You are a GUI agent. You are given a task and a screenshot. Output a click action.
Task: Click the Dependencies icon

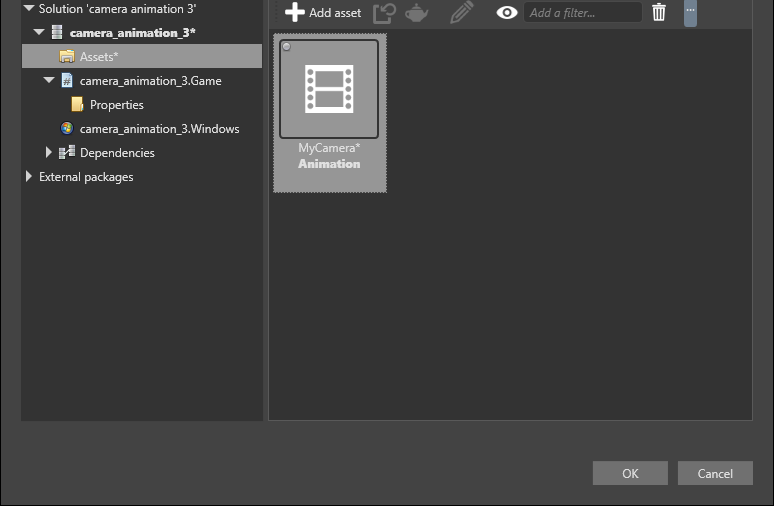(67, 152)
